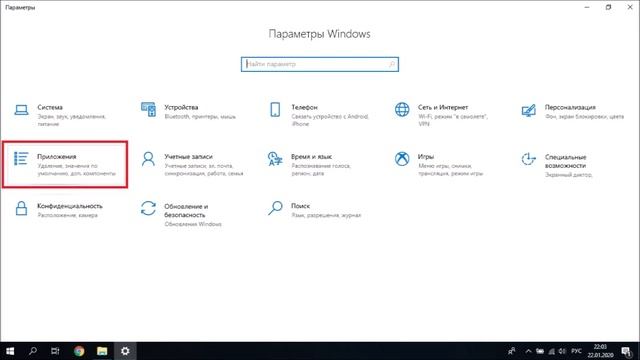
Task: Open the Приложения settings category
Action: click(x=65, y=164)
